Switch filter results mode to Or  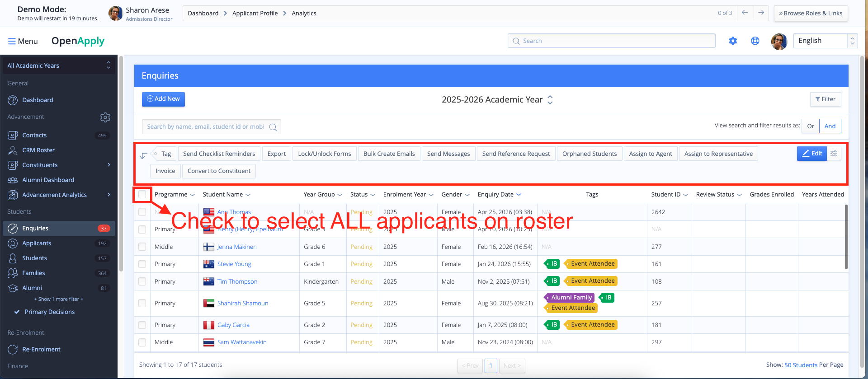(810, 126)
